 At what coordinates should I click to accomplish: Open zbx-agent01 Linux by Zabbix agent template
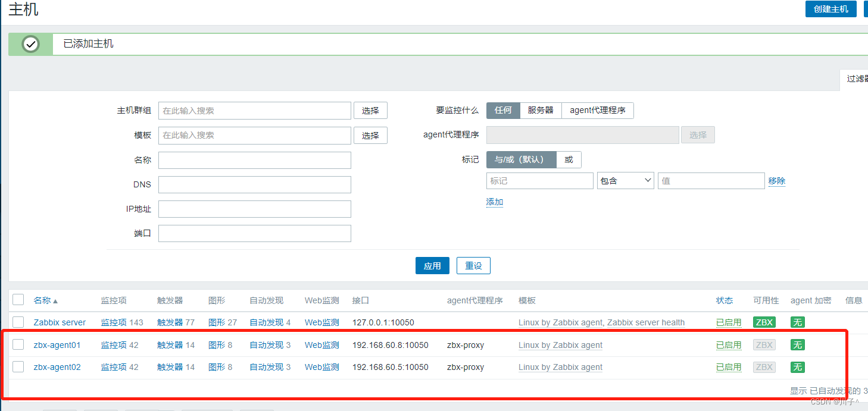(x=560, y=345)
